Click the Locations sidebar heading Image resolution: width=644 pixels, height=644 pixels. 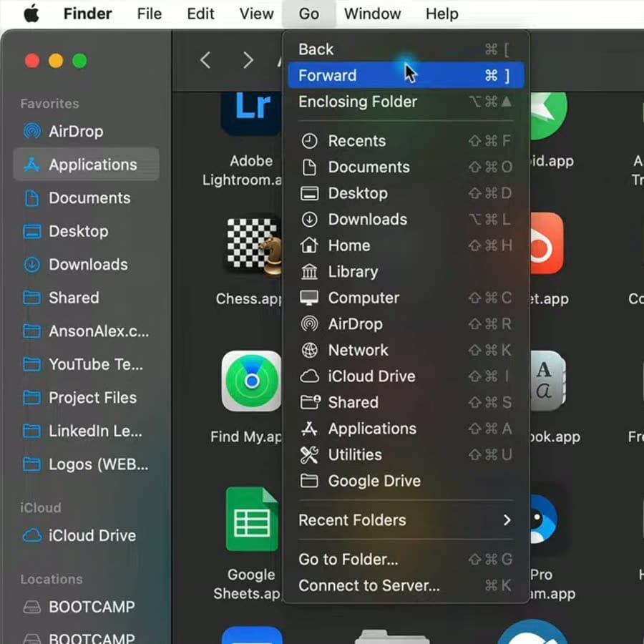[52, 579]
